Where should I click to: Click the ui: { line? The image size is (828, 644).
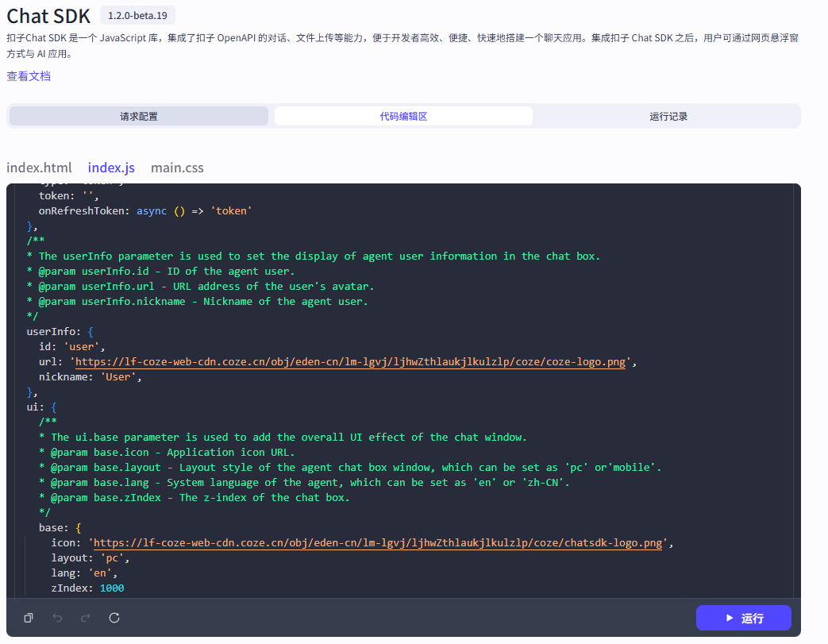tap(42, 407)
